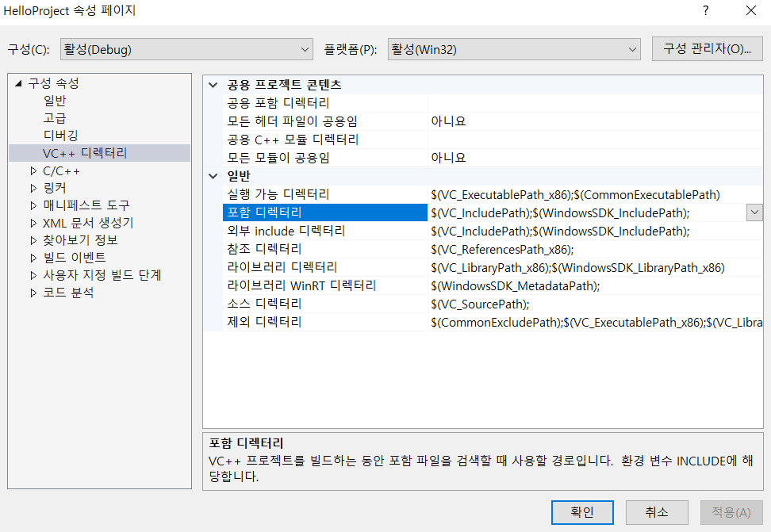
Task: Click the $(WindowsSDK_MetadataPath); value
Action: point(516,285)
